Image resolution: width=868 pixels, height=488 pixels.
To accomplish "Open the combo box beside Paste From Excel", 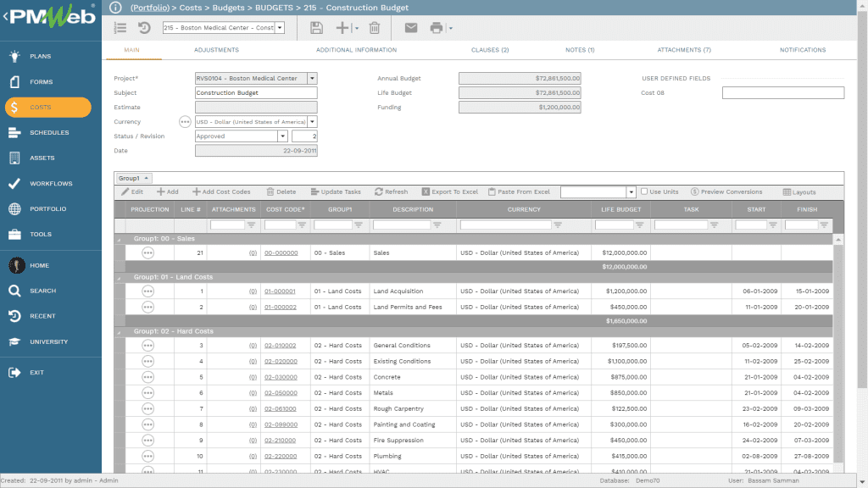I will click(598, 192).
